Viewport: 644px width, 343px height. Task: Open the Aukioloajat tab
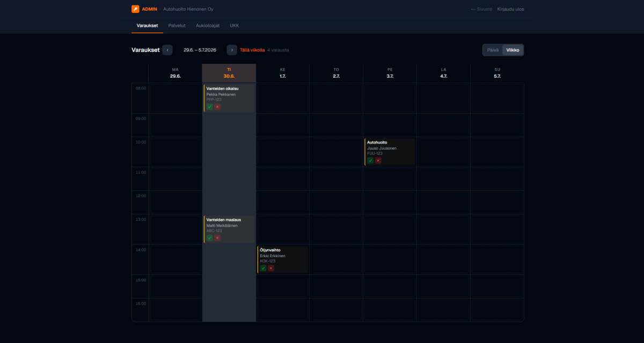coord(208,25)
